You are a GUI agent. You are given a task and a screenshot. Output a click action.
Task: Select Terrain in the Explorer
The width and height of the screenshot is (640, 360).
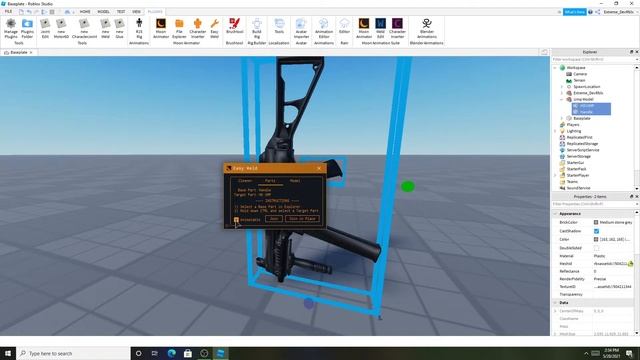pos(579,80)
